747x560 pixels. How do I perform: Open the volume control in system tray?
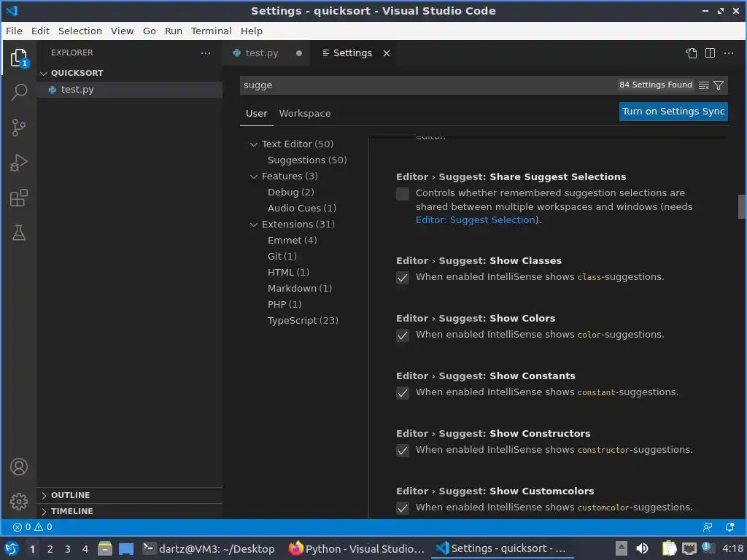click(642, 548)
